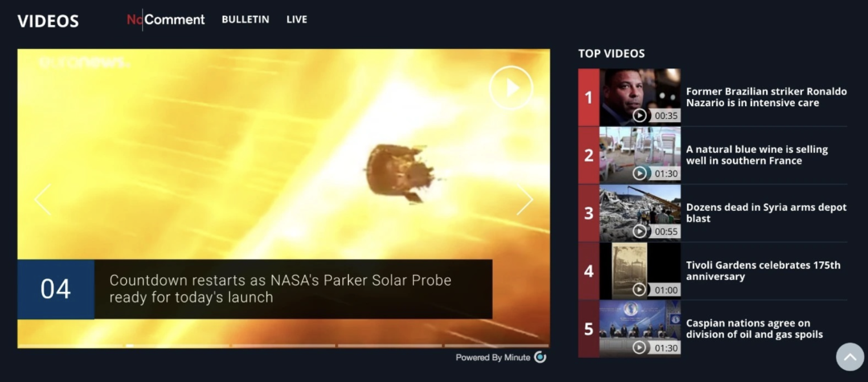868x382 pixels.
Task: Click fourth carousel progress segment
Action: [x=391, y=346]
